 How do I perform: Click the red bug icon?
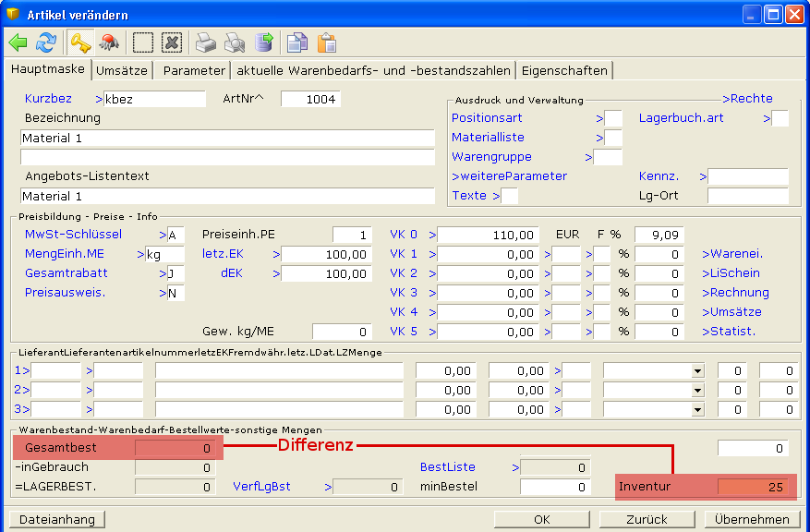[x=109, y=42]
